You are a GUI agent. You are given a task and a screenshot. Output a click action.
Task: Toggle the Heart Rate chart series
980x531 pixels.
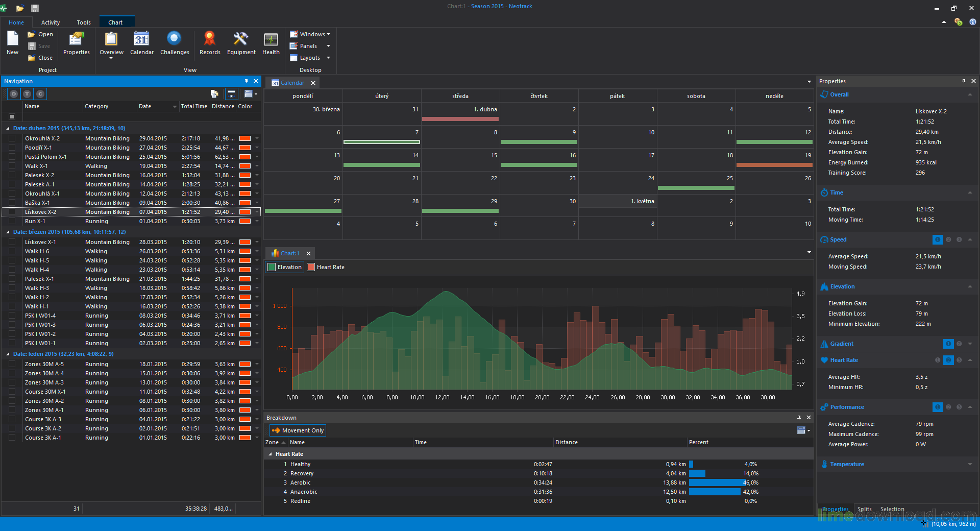click(326, 267)
